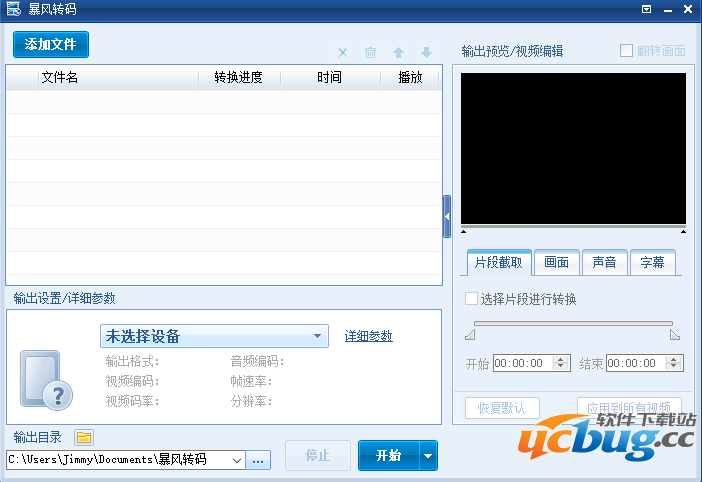Screen dimensions: 702x482
Task: Click the 开始 time input field
Action: click(522, 364)
